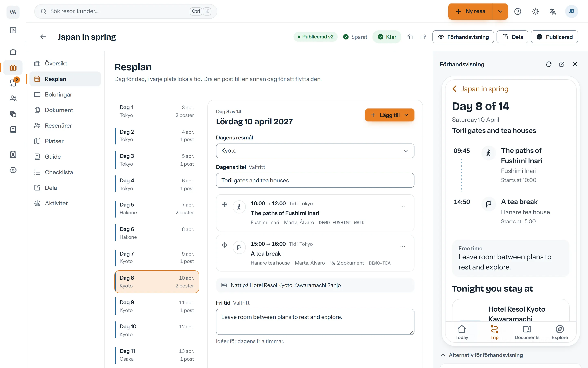Open the Platser section
This screenshot has height=368, width=588.
pyautogui.click(x=65, y=141)
